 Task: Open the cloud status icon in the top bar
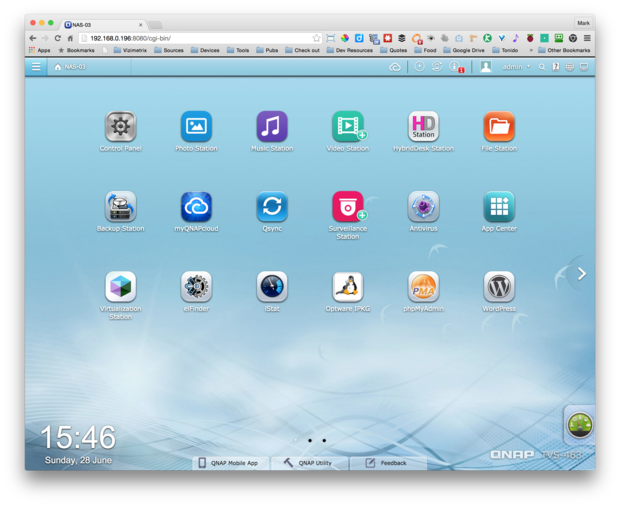[x=395, y=67]
